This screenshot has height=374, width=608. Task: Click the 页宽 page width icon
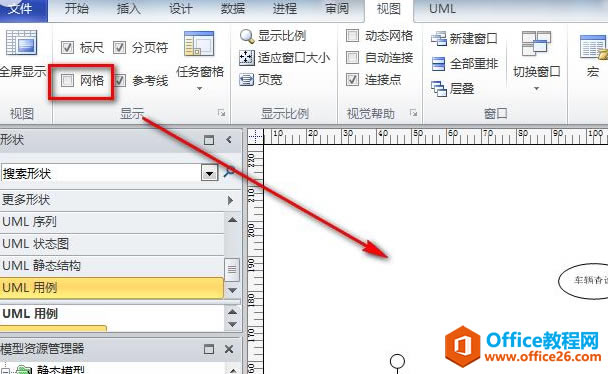pos(247,80)
